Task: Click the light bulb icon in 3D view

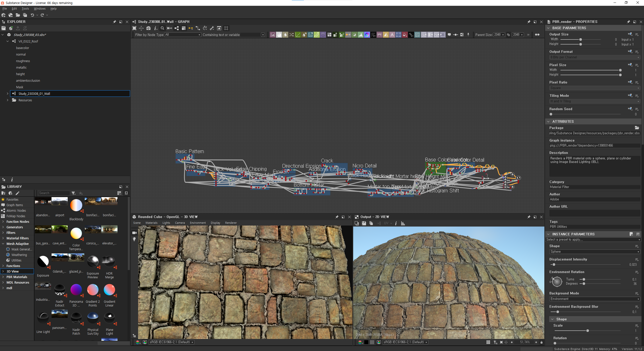Action: 134,239
